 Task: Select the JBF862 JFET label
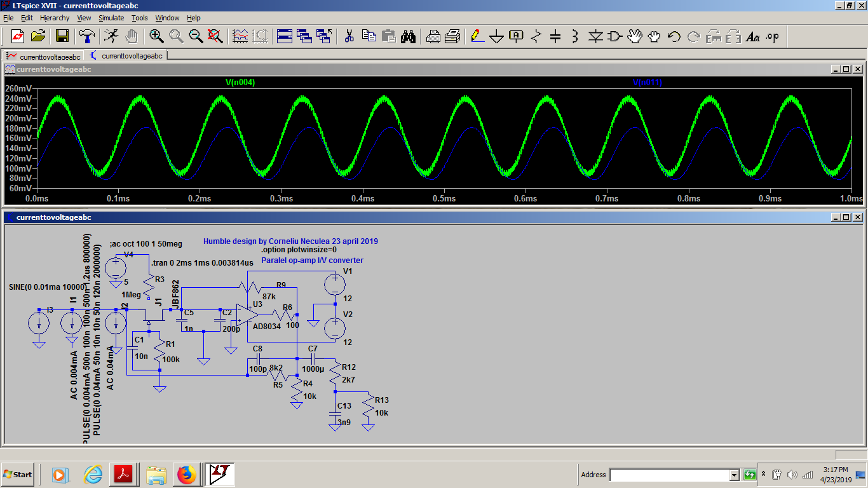[x=175, y=294]
